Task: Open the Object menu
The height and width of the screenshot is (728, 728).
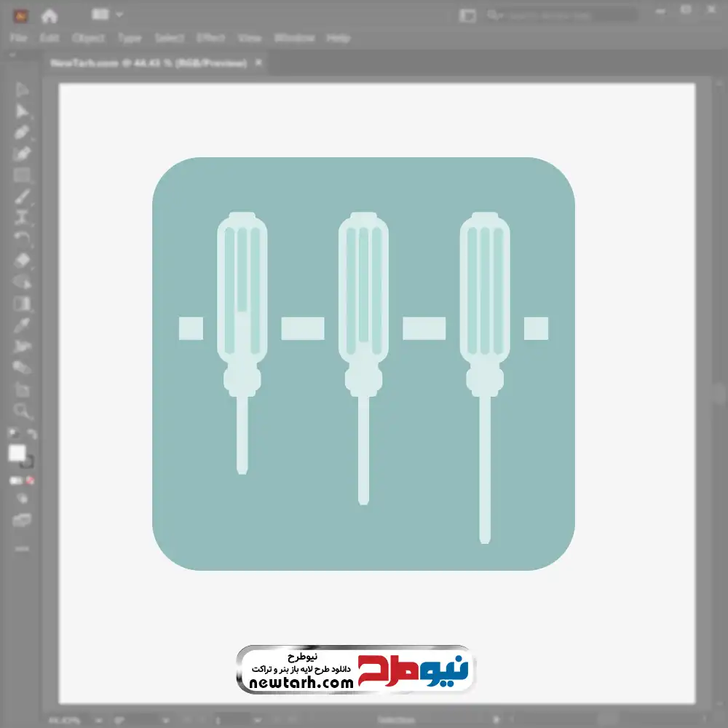Action: click(87, 38)
